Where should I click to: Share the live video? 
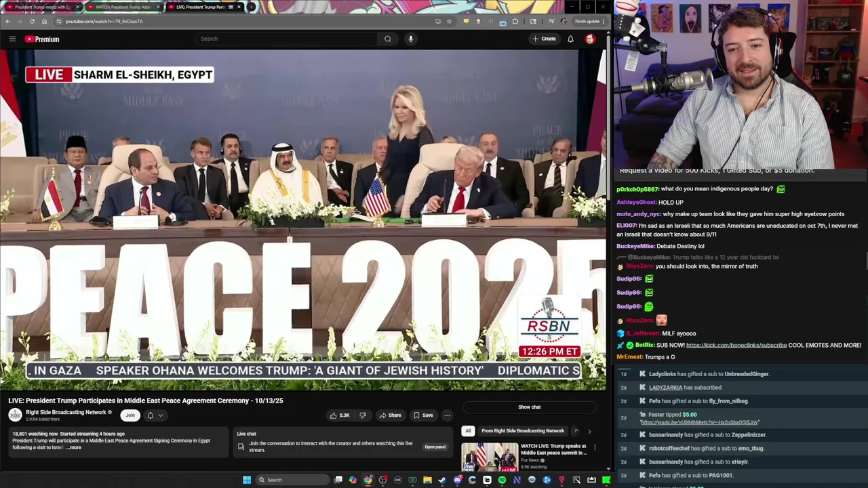point(390,415)
